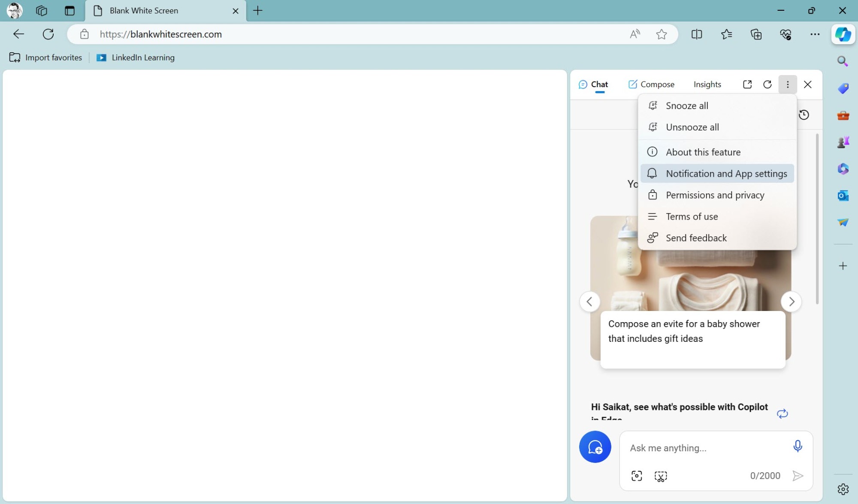The height and width of the screenshot is (504, 858).
Task: Close the three-dot More options menu
Action: [x=788, y=85]
